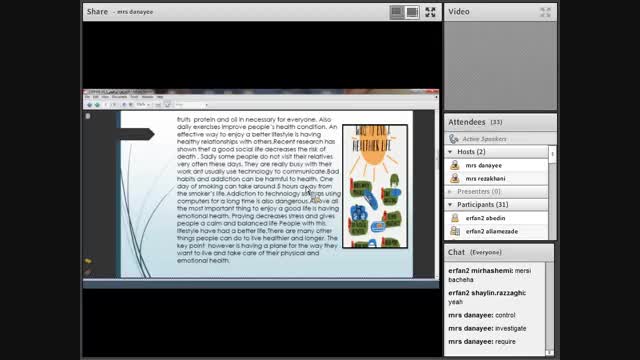Click participant icon beside erfan2 allamezade
Image resolution: width=640 pixels, height=360 pixels.
coord(455,231)
